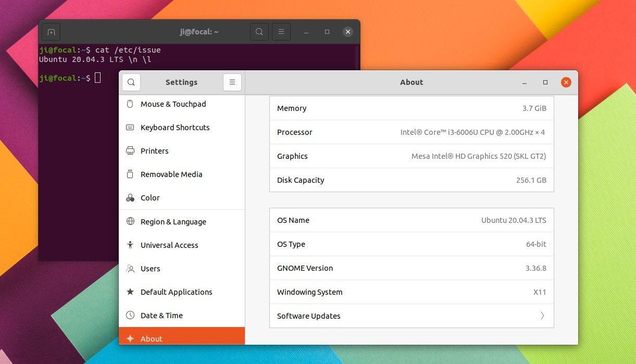The image size is (636, 364).
Task: Open the Universal Access panel
Action: (182, 245)
